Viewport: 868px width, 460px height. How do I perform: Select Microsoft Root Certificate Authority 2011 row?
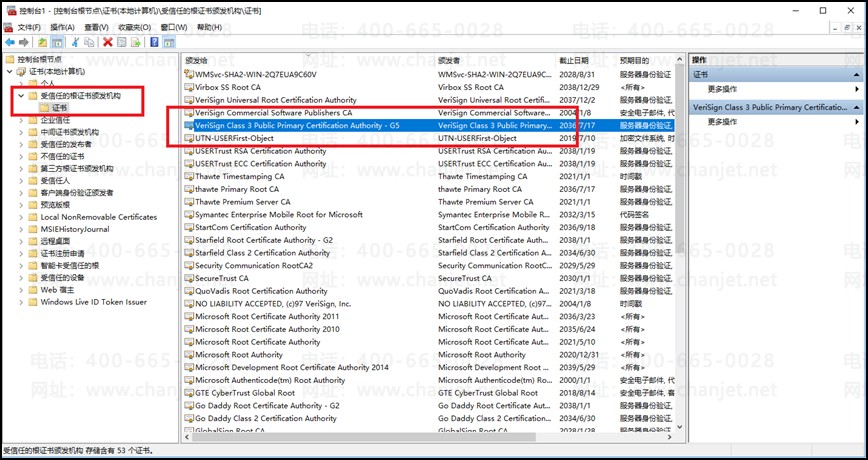428,317
